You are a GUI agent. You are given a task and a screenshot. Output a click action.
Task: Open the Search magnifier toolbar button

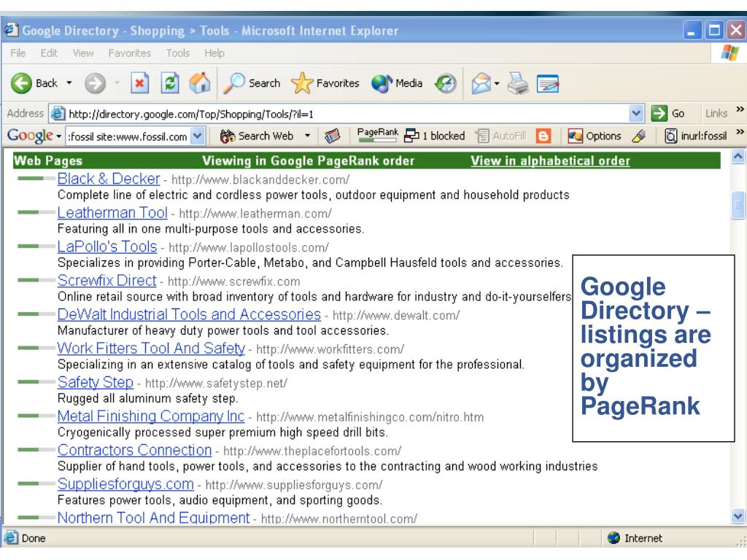pos(252,83)
